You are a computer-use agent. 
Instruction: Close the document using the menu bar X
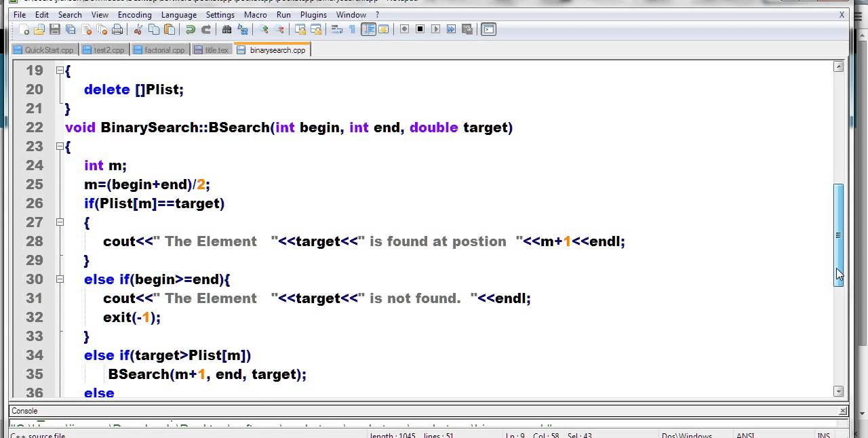842,14
